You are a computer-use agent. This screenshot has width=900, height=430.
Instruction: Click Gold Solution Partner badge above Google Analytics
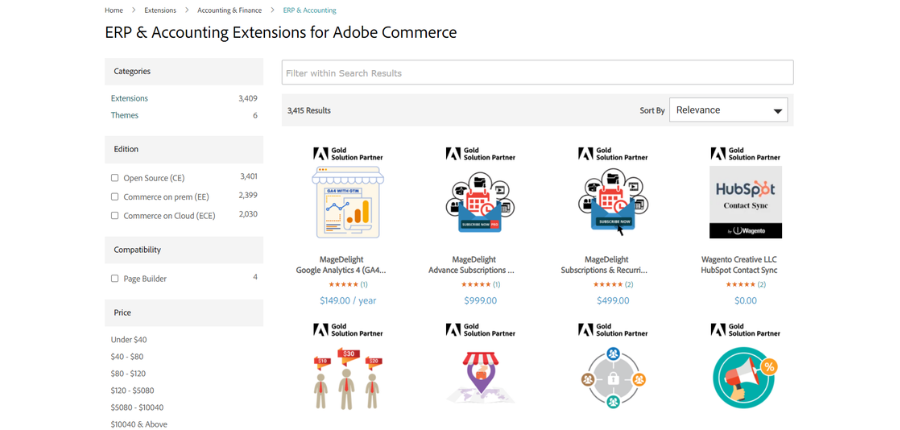(x=348, y=153)
